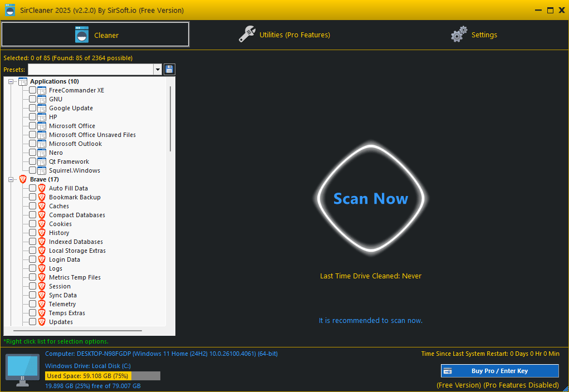Click the save preset floppy disk icon

[169, 70]
